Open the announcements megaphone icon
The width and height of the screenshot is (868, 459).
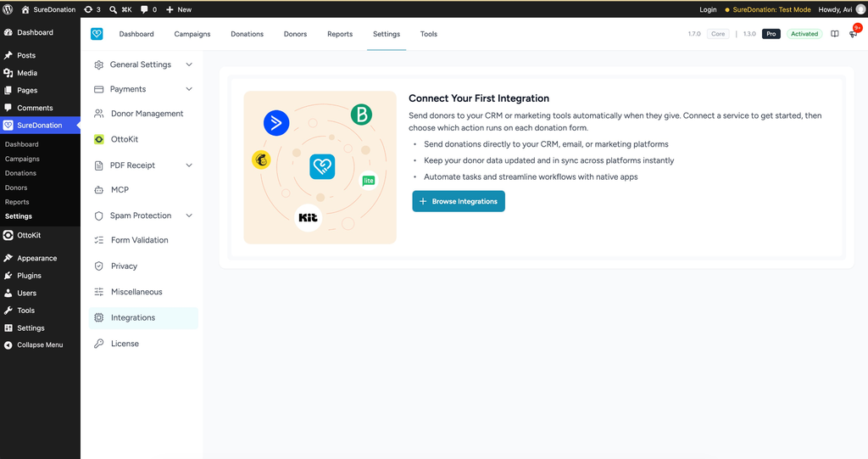click(x=853, y=34)
